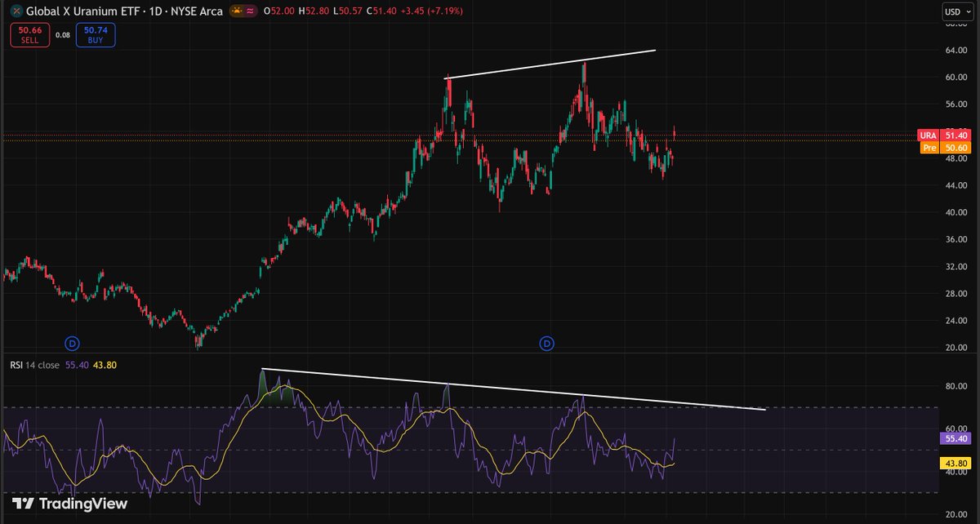Click the purple 55.40 RSI scale label
This screenshot has width=980, height=524.
pyautogui.click(x=955, y=438)
